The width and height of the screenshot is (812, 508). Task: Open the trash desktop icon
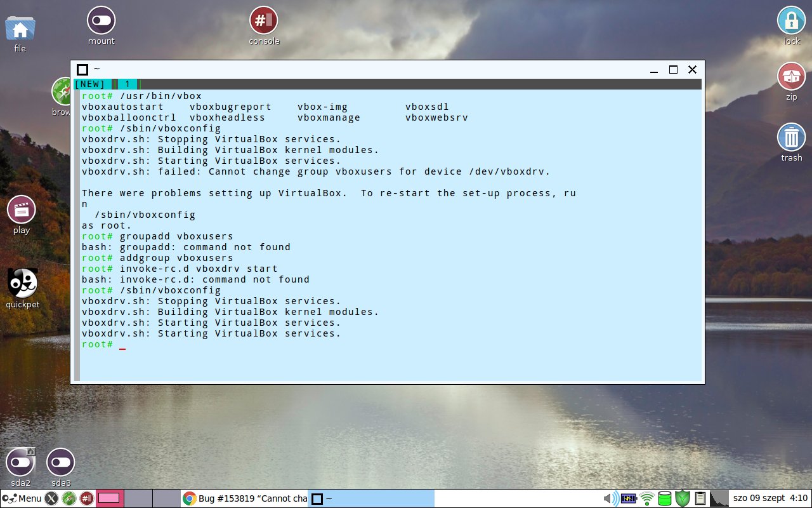point(792,137)
